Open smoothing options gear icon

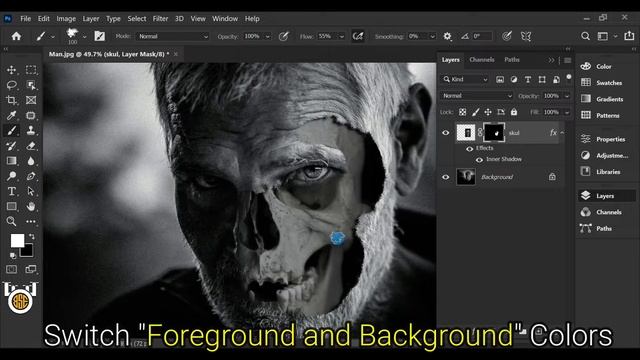(x=447, y=36)
